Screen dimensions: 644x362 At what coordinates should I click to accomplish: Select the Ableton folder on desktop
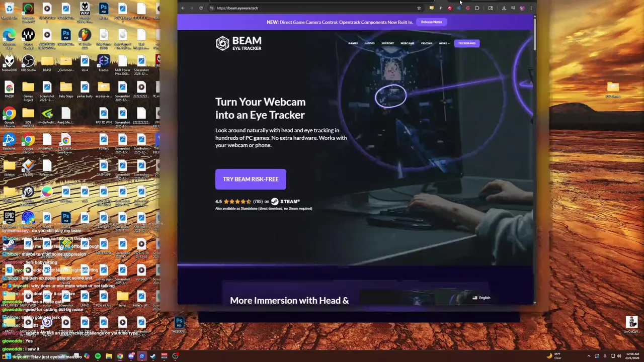coord(9,168)
